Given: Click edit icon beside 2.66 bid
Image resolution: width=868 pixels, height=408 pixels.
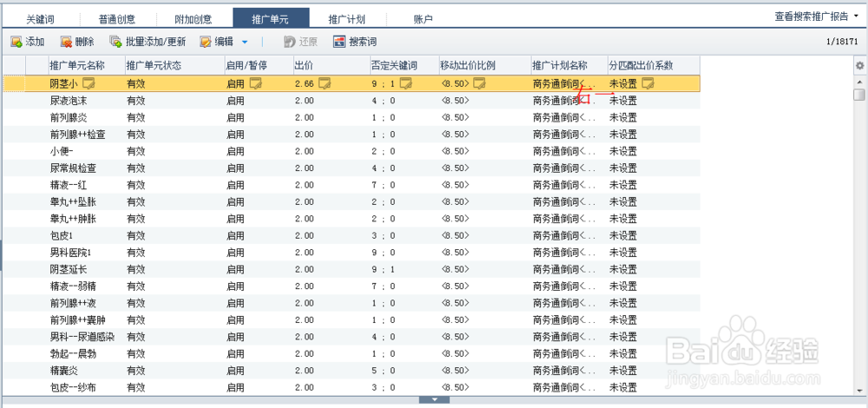Looking at the screenshot, I should pyautogui.click(x=325, y=83).
